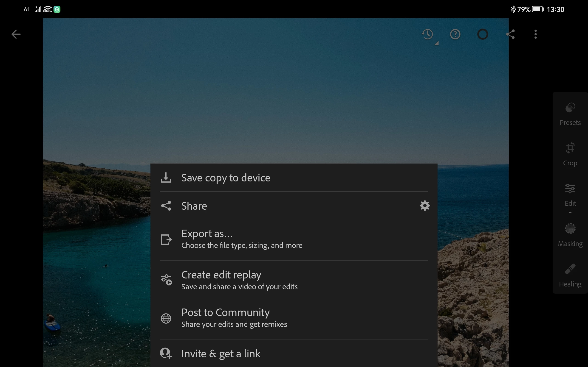Tap the battery indicator in status bar
The height and width of the screenshot is (367, 588).
pos(538,9)
